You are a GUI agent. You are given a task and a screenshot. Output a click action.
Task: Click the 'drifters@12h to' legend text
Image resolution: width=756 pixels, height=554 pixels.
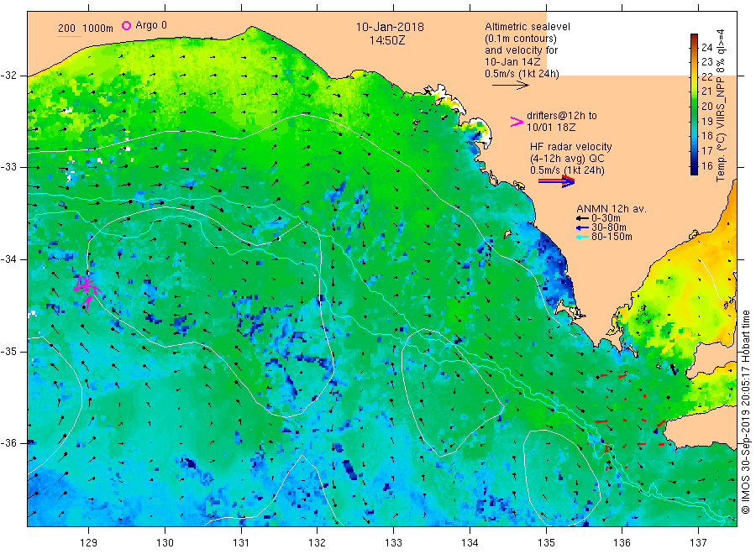coord(562,116)
